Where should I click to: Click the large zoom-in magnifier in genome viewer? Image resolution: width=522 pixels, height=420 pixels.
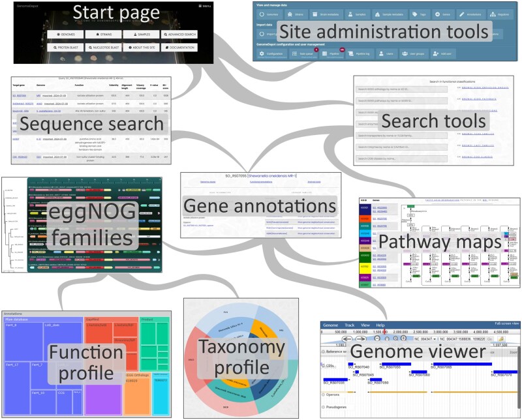coord(403,338)
